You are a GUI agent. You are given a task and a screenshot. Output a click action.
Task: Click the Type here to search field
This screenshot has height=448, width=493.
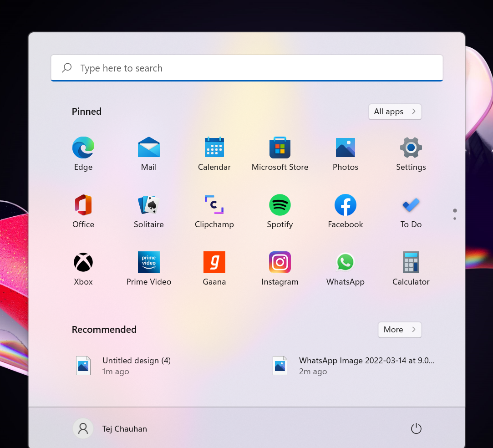247,68
